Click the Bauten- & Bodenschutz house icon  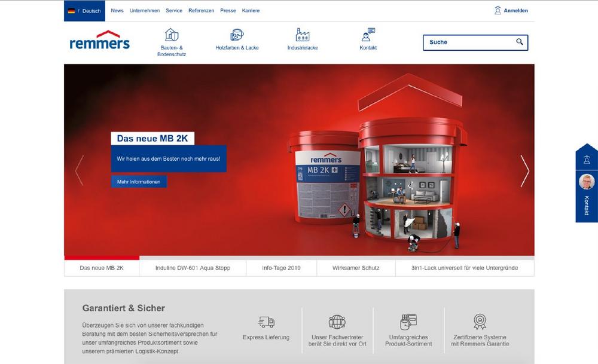(x=172, y=35)
